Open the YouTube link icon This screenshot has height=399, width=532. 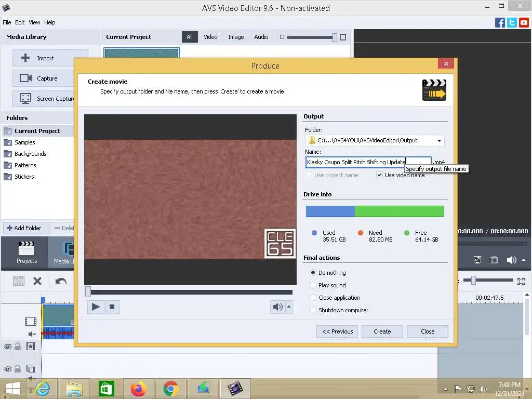pos(524,23)
